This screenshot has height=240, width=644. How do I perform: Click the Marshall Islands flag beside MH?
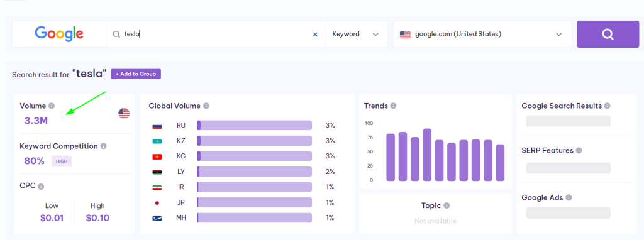pyautogui.click(x=157, y=218)
